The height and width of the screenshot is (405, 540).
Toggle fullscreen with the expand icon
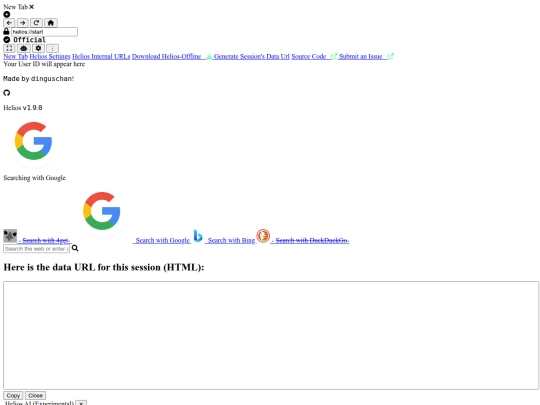(x=9, y=48)
